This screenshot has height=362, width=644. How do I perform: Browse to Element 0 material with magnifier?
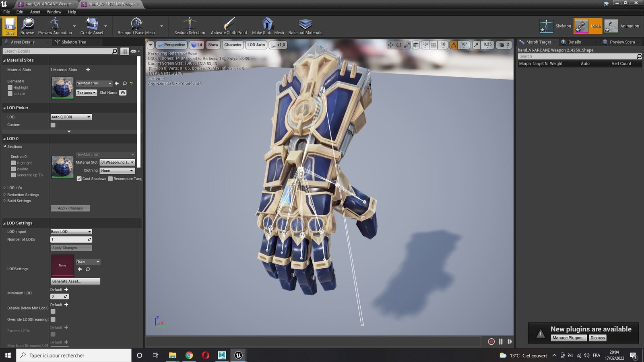click(125, 83)
